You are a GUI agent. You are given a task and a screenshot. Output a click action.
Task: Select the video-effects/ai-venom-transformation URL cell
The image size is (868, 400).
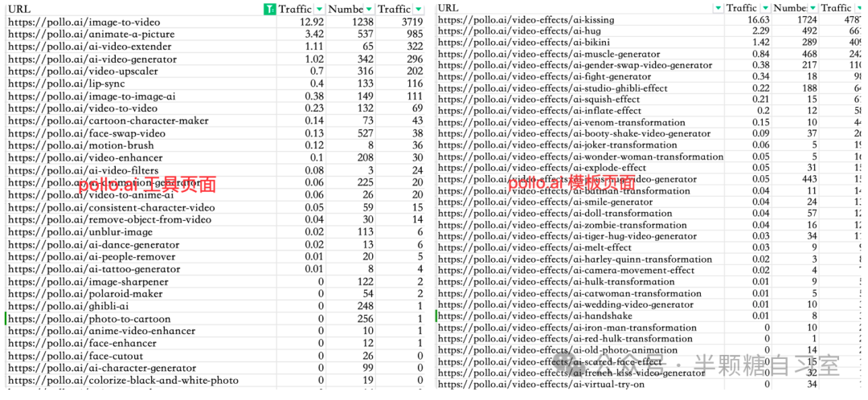click(x=580, y=122)
